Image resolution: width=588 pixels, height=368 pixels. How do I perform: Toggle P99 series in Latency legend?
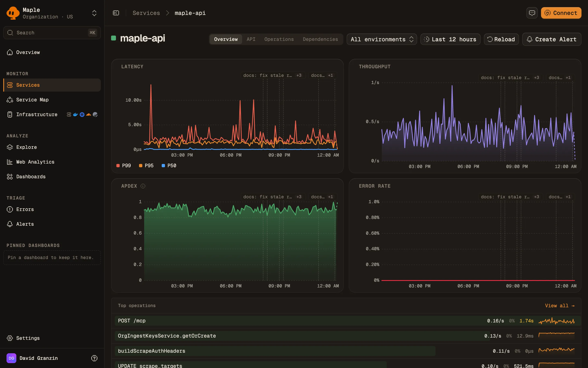click(124, 166)
